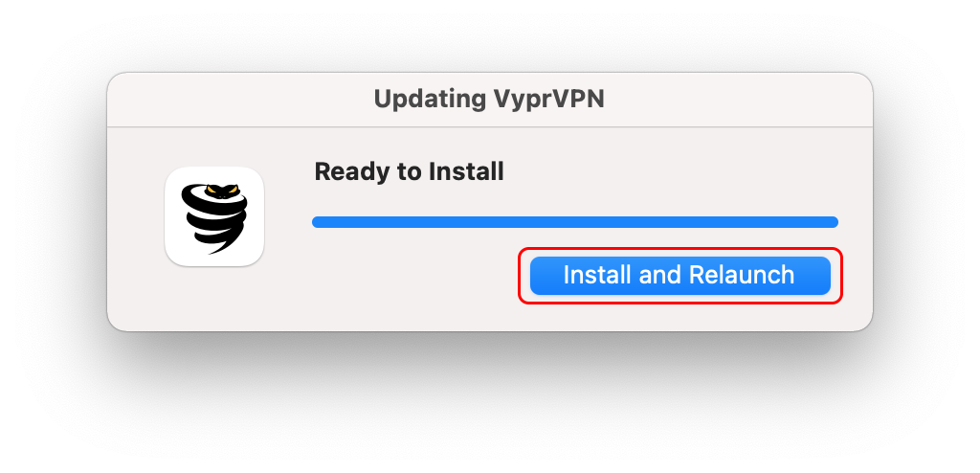Relaunch VyprVPN using the blue button

(679, 276)
